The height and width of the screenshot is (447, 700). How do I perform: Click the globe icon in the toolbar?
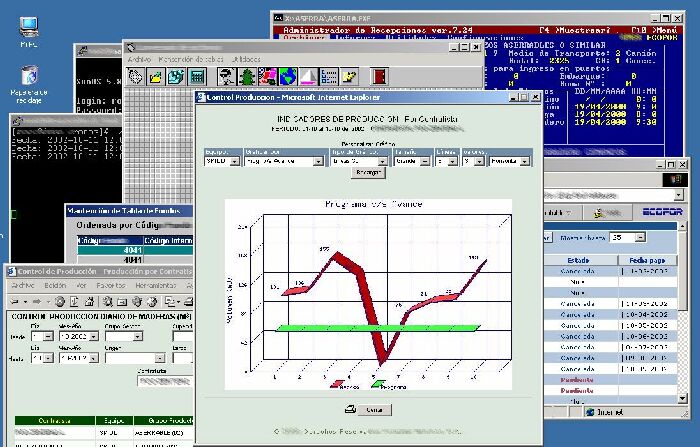click(287, 76)
